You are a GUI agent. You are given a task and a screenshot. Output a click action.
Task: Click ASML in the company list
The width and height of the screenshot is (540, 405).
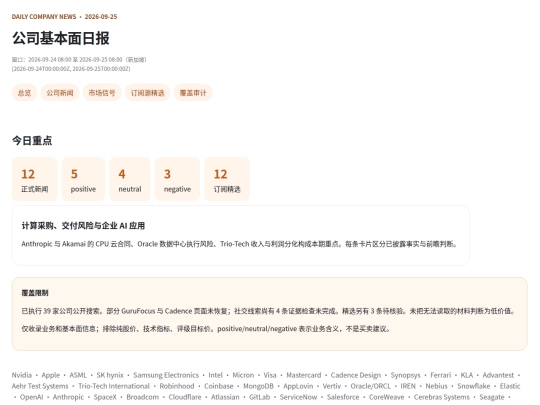[78, 375]
